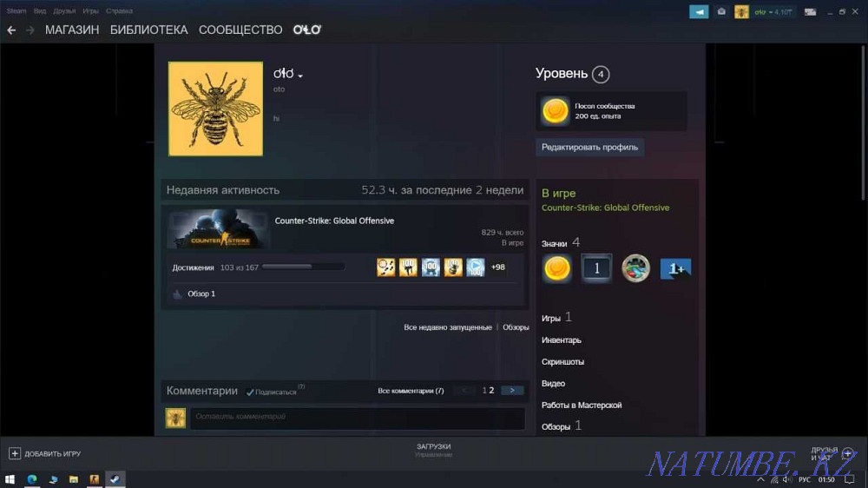868x488 pixels.
Task: Click the small bee avatar in title bar
Action: click(741, 11)
